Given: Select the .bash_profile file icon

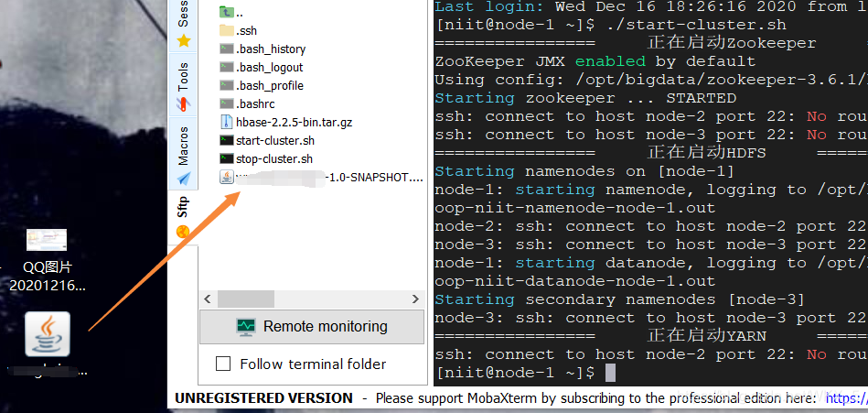Looking at the screenshot, I should [x=227, y=85].
